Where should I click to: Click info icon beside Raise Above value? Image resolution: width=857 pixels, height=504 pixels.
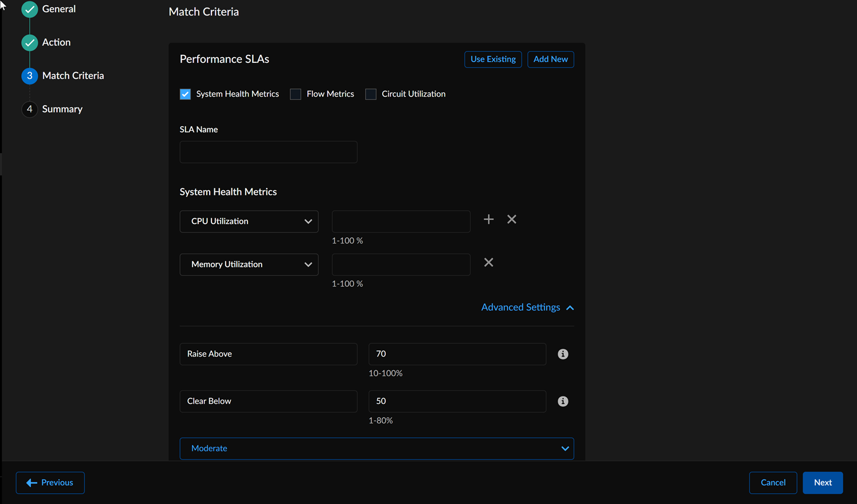(x=563, y=354)
